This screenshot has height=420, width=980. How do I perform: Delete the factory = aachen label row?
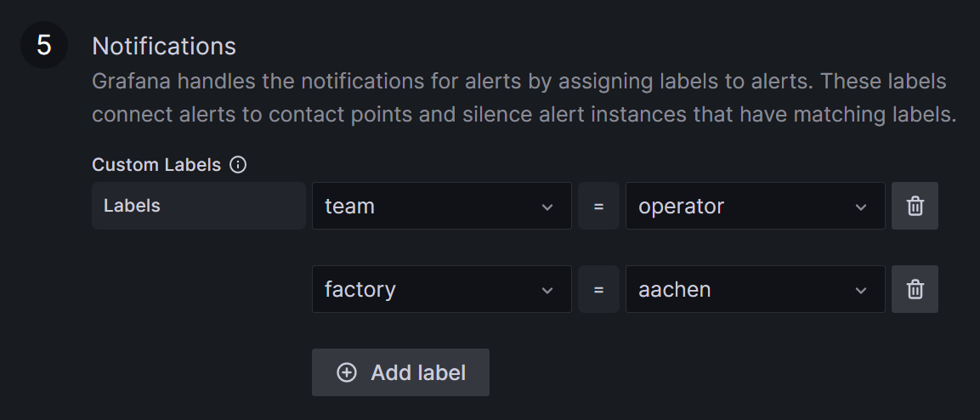pyautogui.click(x=915, y=289)
